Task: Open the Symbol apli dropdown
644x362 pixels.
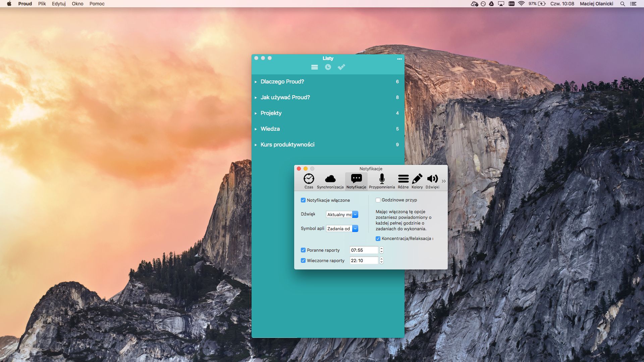Action: click(342, 229)
